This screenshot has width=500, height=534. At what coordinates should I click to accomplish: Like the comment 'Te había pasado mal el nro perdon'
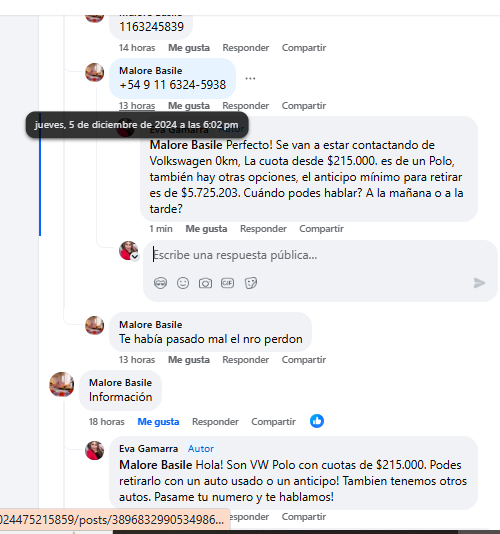pyautogui.click(x=189, y=360)
